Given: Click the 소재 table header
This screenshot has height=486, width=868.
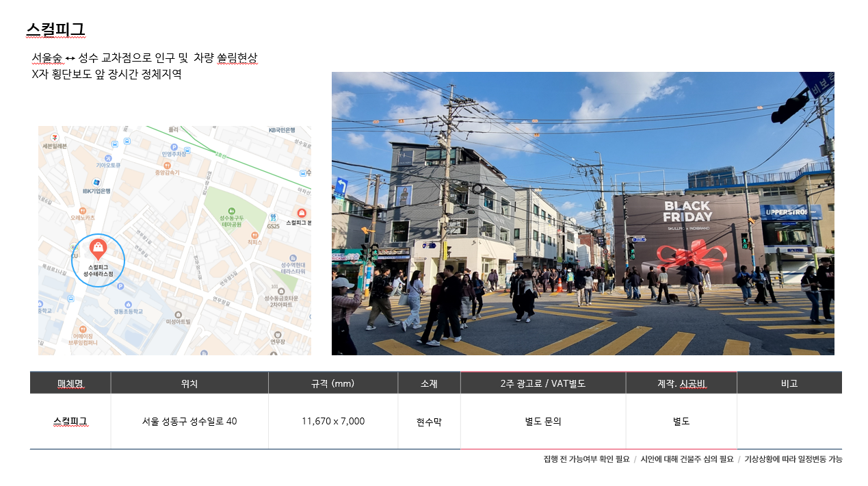Looking at the screenshot, I should coord(429,383).
